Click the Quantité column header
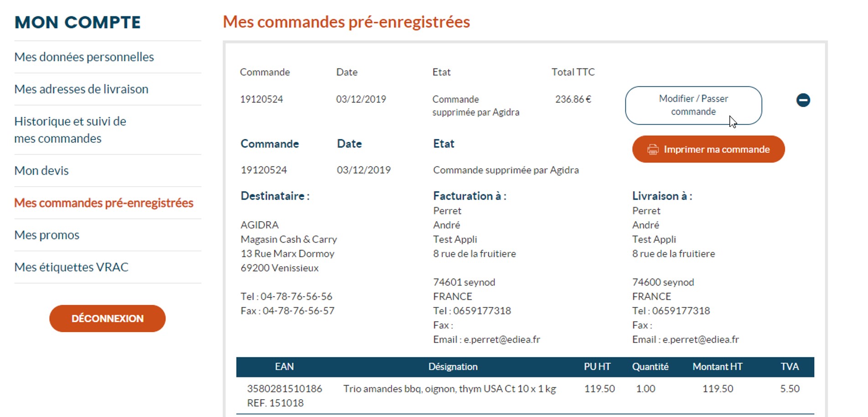 click(650, 367)
